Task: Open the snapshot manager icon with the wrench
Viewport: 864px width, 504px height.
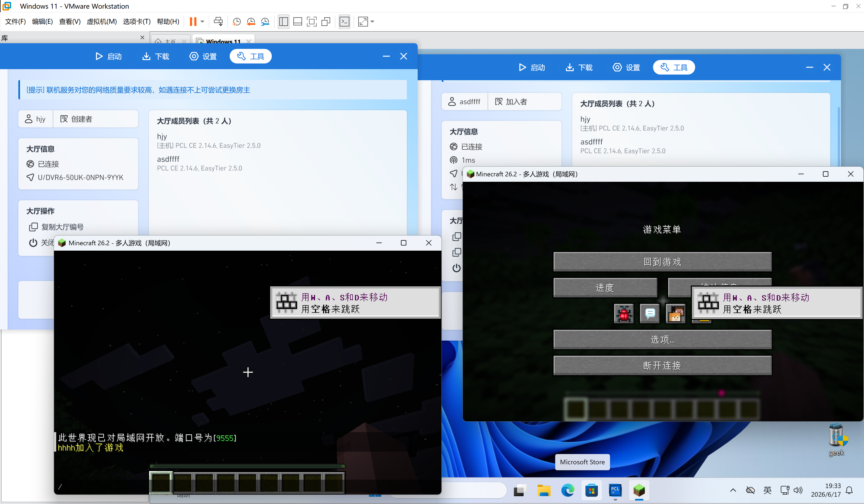Action: [265, 22]
